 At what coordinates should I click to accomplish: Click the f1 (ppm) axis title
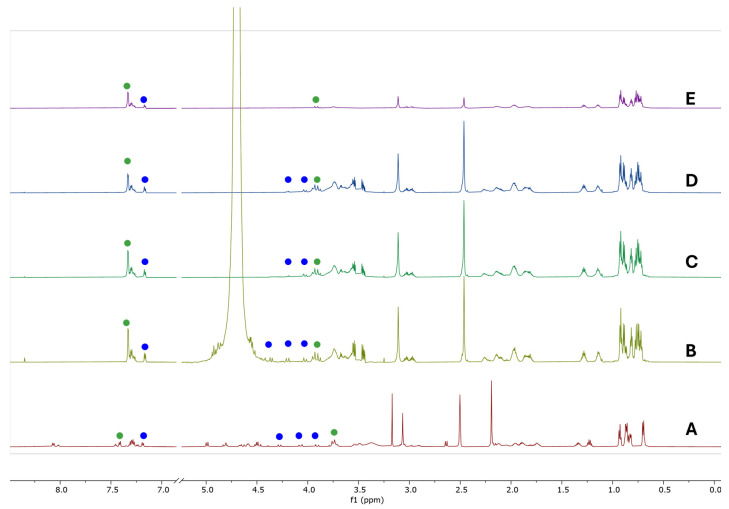point(367,500)
